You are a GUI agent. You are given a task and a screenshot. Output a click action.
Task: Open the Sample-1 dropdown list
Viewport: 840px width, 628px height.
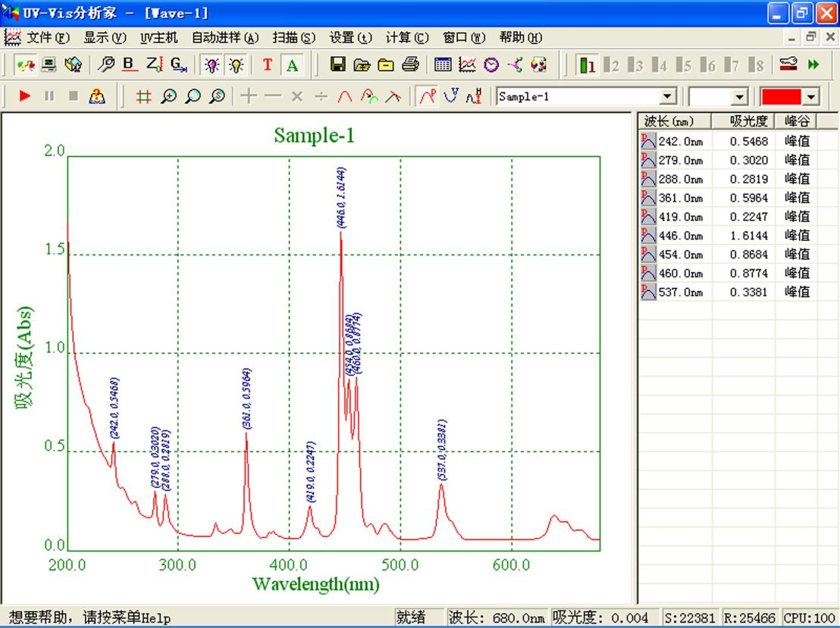pyautogui.click(x=667, y=97)
